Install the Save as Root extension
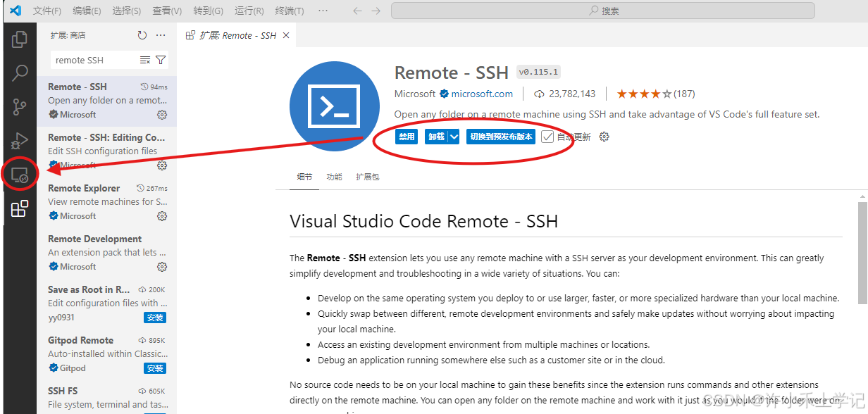 (155, 318)
